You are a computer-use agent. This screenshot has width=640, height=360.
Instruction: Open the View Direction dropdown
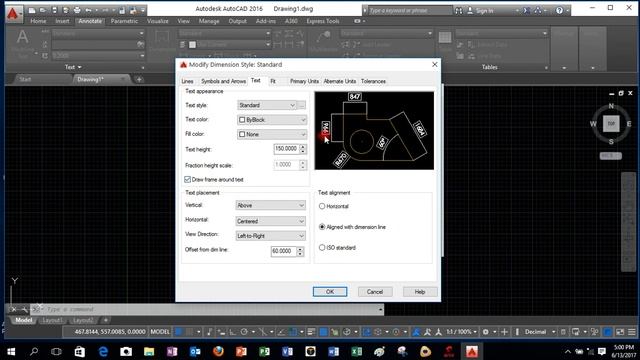tap(271, 236)
